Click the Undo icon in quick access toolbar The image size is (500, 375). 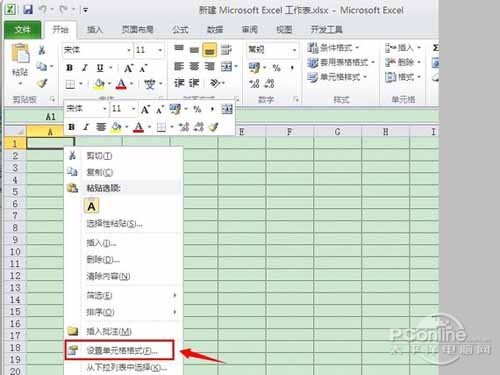43,9
